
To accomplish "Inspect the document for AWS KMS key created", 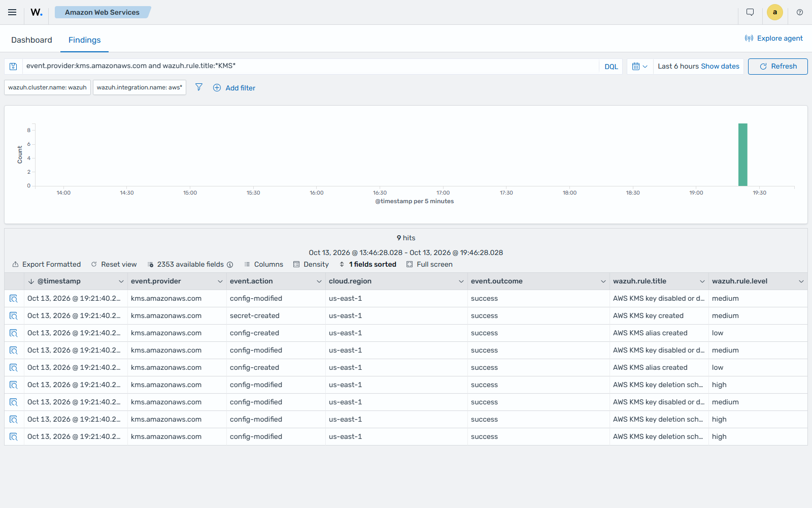I will tap(14, 316).
